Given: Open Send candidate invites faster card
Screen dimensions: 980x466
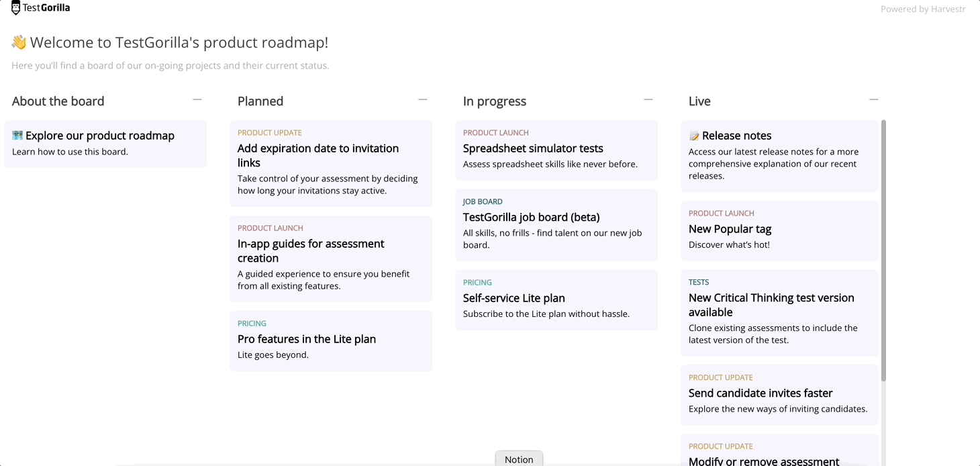Looking at the screenshot, I should (779, 395).
